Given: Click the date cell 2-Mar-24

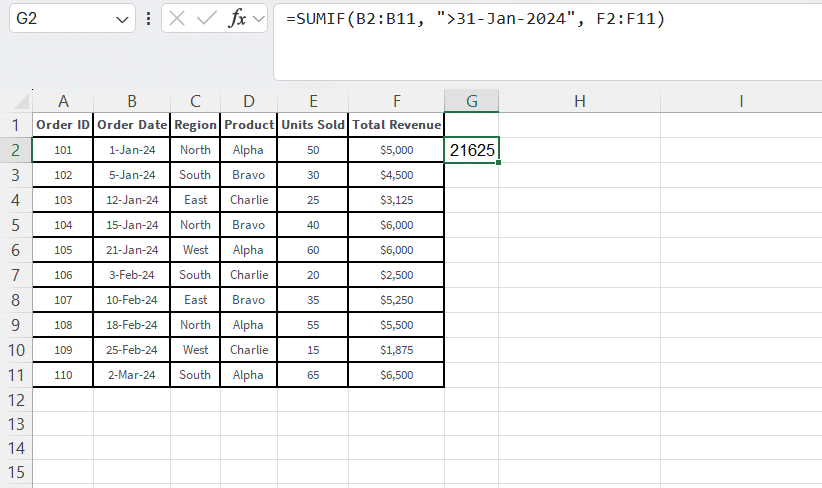Looking at the screenshot, I should coord(132,375).
